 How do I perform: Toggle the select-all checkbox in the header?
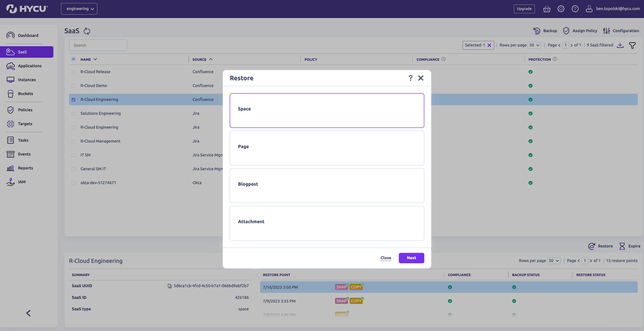coord(73,59)
